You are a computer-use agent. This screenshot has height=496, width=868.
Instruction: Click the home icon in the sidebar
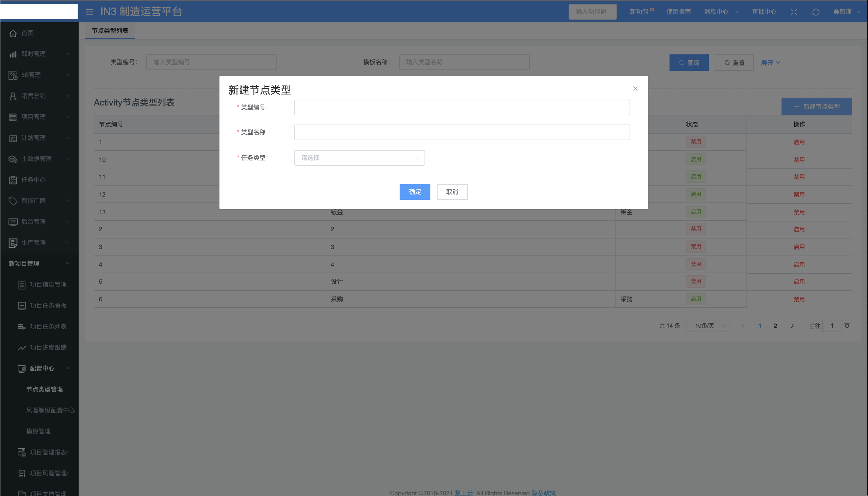click(13, 33)
